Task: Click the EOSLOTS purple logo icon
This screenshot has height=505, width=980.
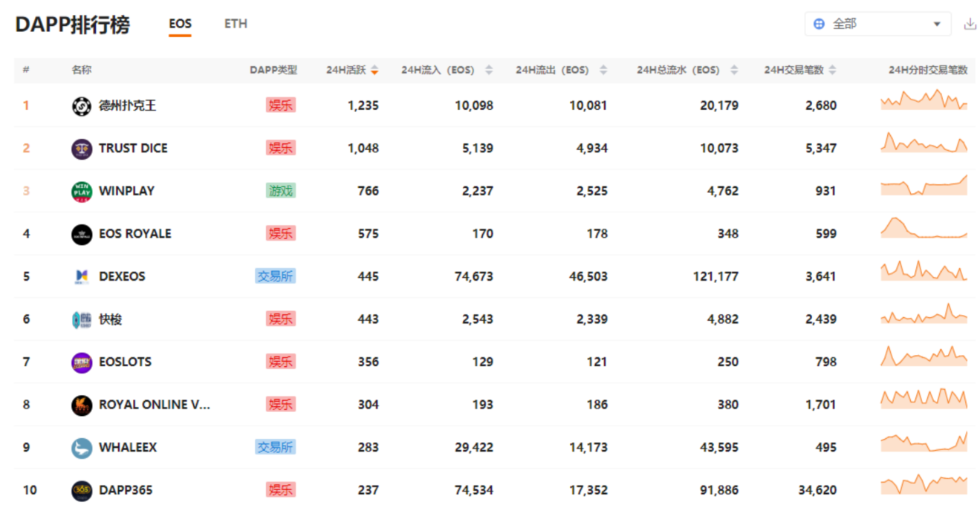Action: (x=82, y=362)
